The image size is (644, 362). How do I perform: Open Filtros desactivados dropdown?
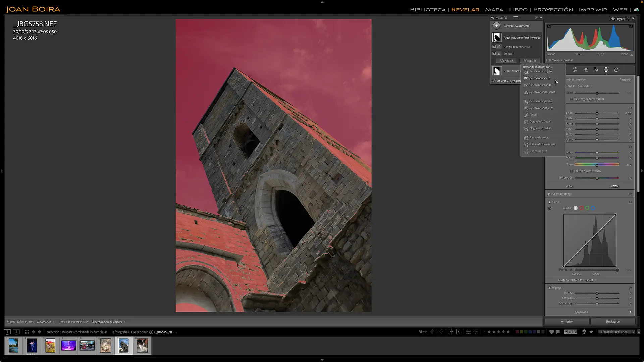pyautogui.click(x=618, y=332)
